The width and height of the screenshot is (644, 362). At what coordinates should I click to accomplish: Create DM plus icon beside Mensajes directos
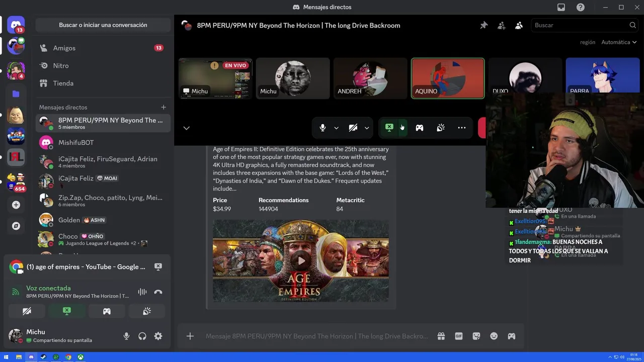coord(163,107)
